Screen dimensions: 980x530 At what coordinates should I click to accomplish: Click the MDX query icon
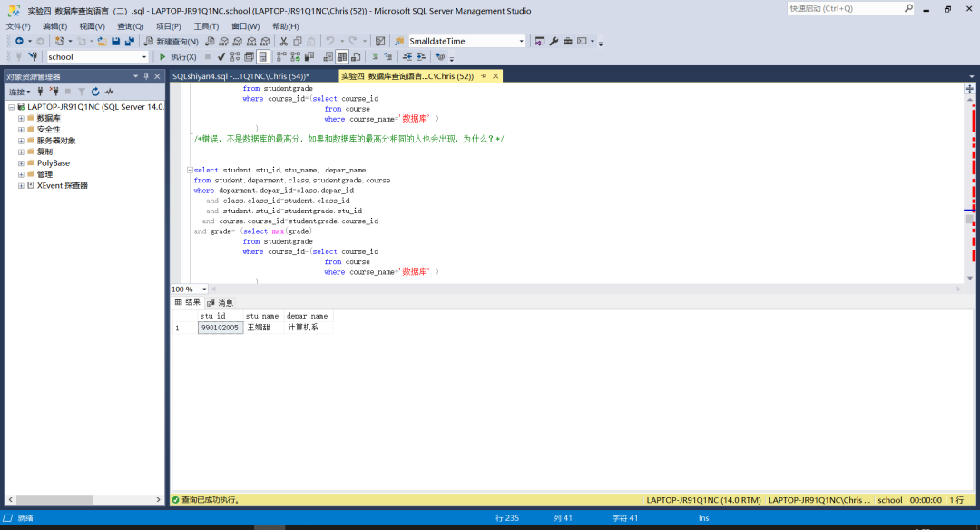224,41
